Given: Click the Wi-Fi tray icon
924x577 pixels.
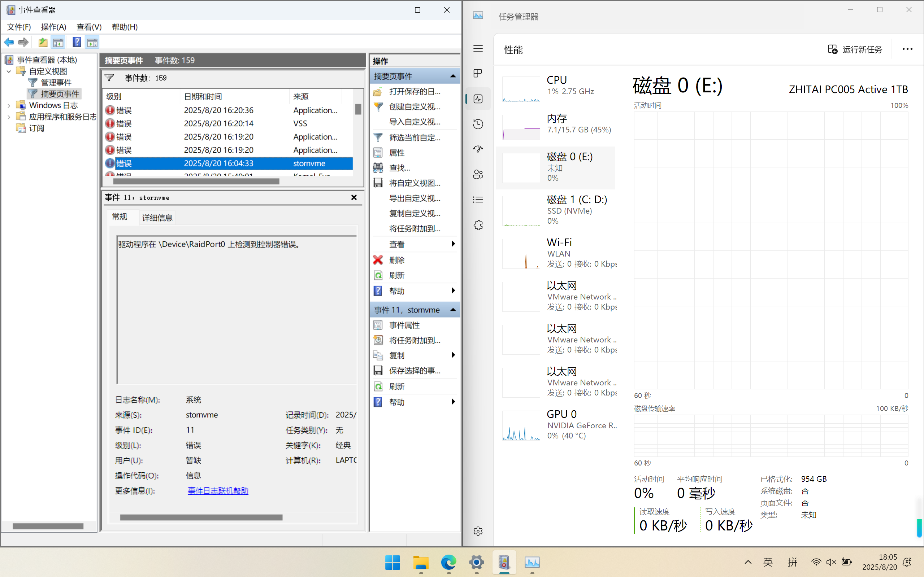Looking at the screenshot, I should (x=816, y=562).
